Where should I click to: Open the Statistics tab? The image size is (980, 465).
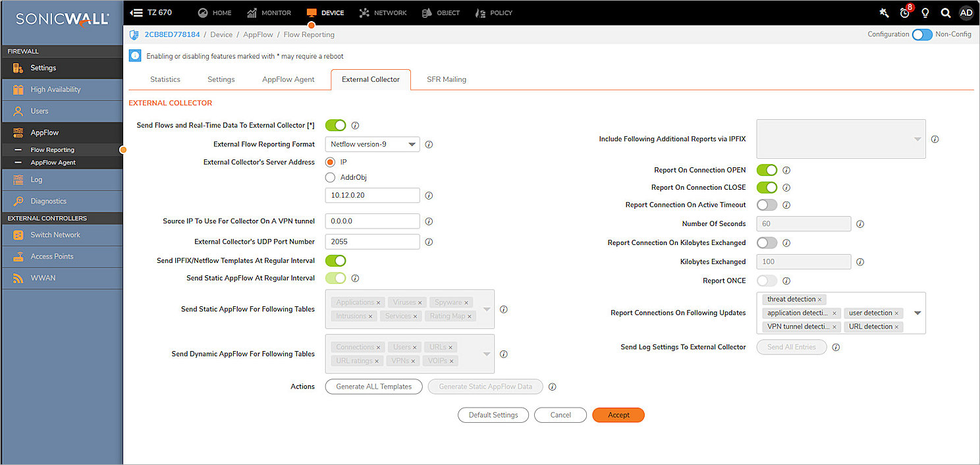[165, 79]
